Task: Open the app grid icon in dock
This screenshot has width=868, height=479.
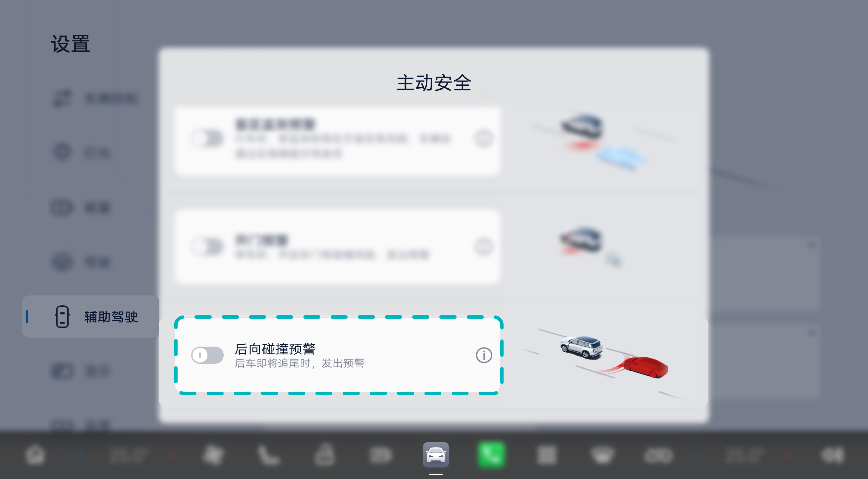Action: (547, 455)
